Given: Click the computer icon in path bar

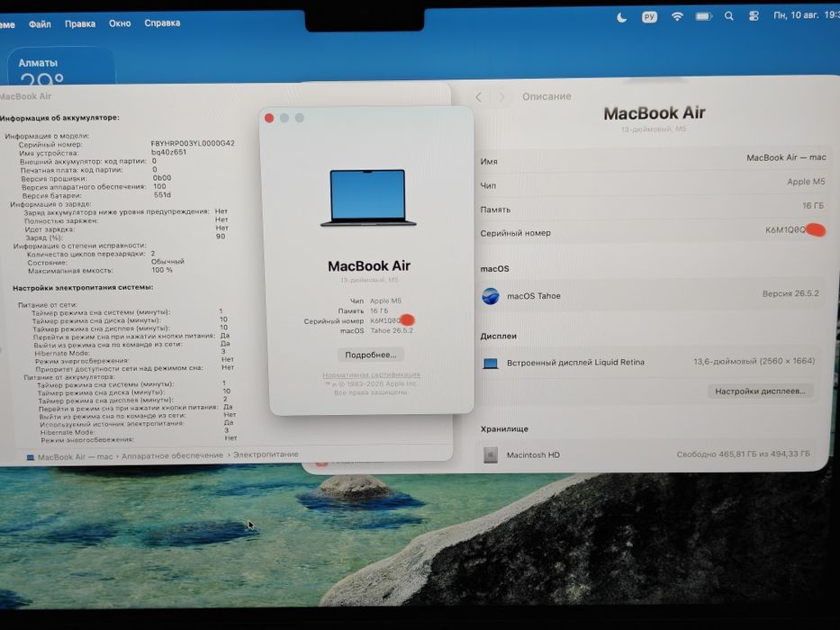Looking at the screenshot, I should [x=31, y=457].
